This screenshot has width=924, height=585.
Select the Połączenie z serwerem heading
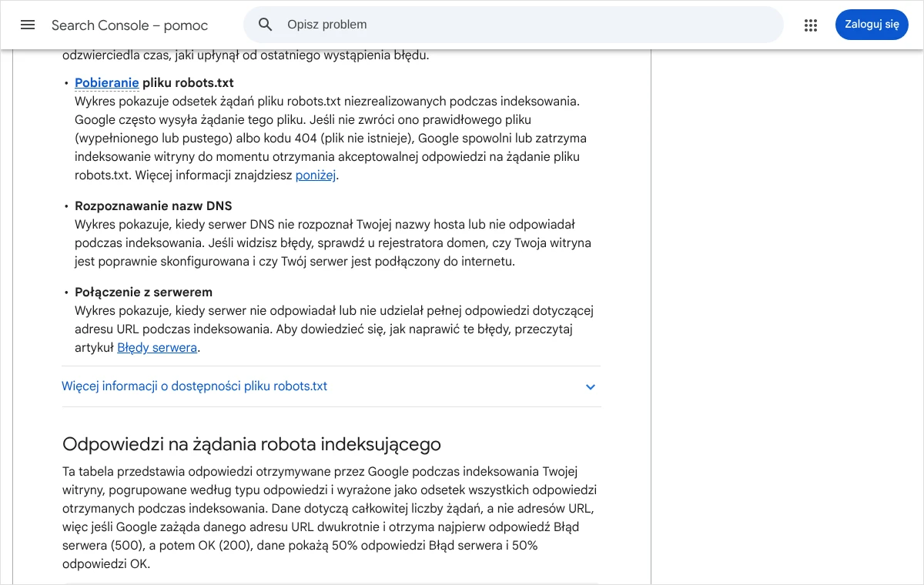tap(143, 292)
